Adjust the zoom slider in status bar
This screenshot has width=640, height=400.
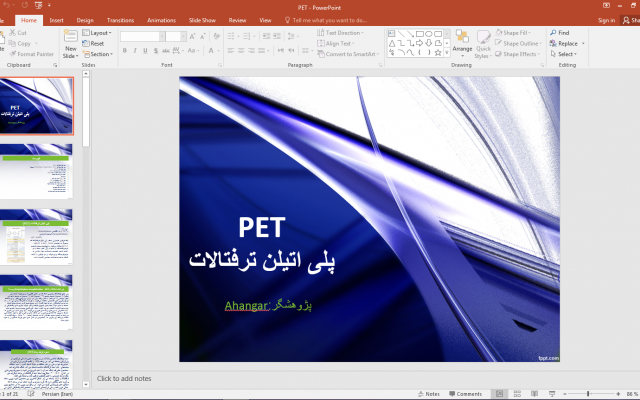588,394
